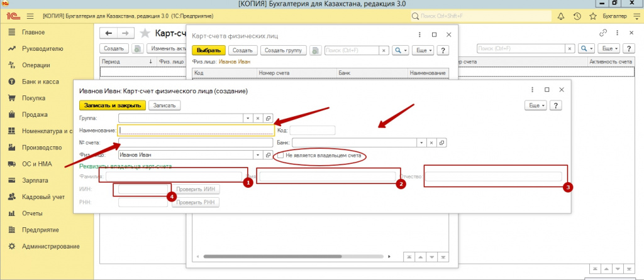
Task: Clear the Группа field value
Action: pyautogui.click(x=258, y=118)
